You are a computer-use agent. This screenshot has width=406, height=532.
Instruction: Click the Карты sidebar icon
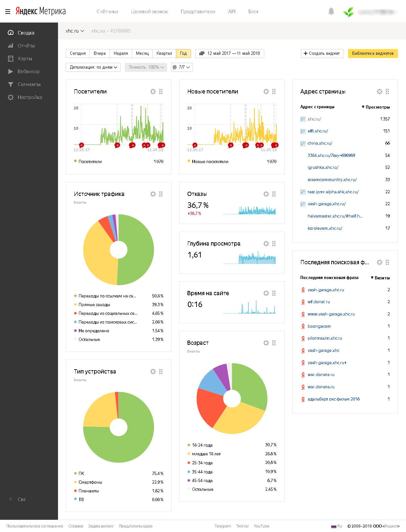pos(11,58)
